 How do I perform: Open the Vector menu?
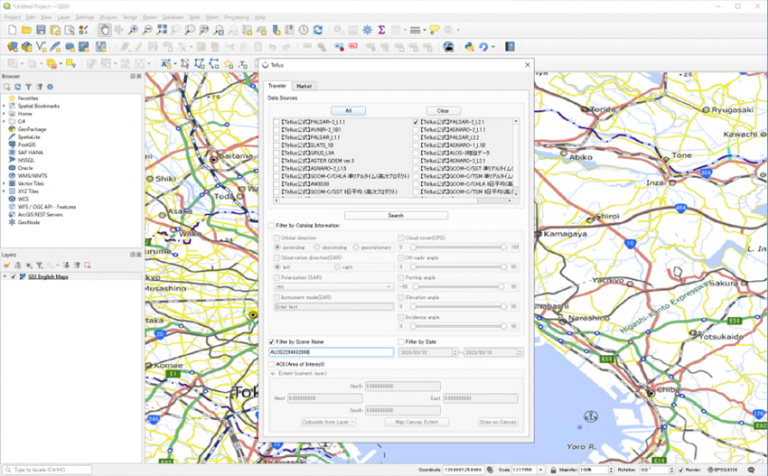pyautogui.click(x=130, y=17)
